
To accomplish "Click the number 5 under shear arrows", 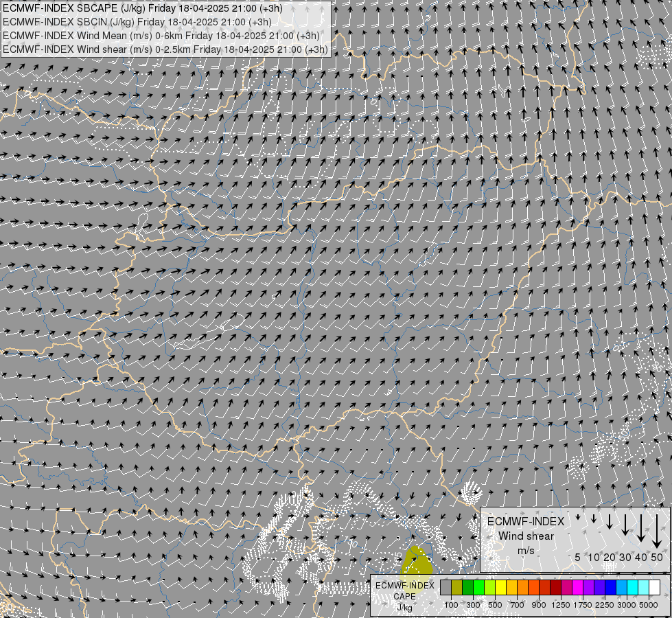I will pyautogui.click(x=578, y=557).
